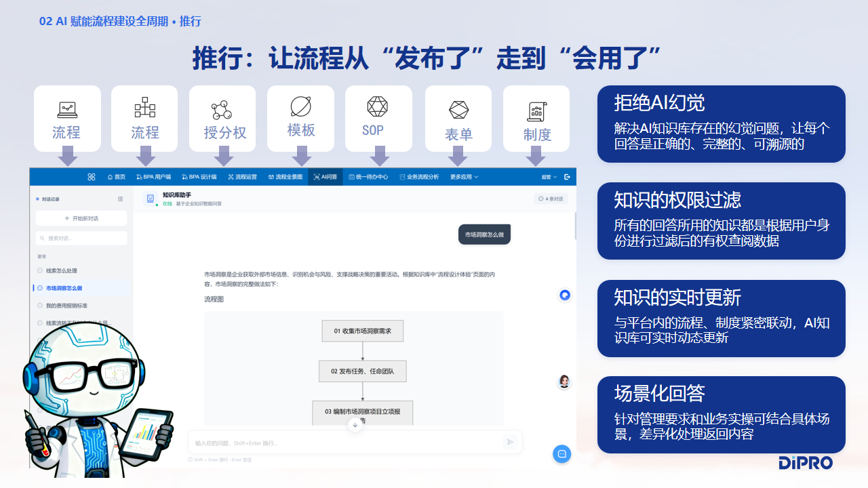
Task: Open the blue chat widget at bottom right
Action: [x=561, y=453]
